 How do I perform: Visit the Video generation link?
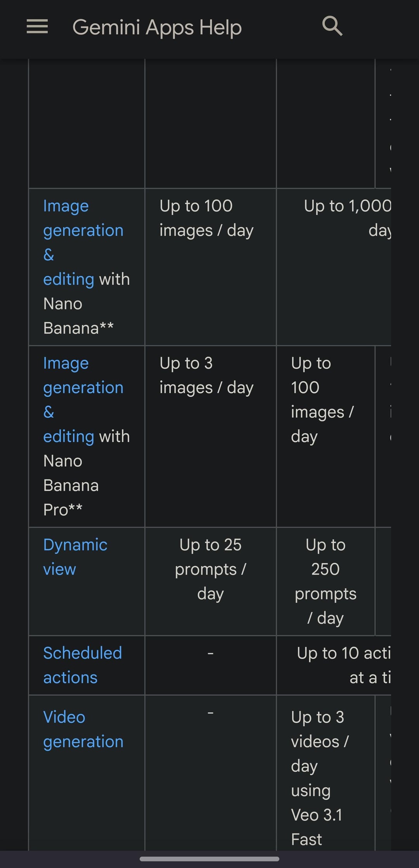[x=83, y=729]
